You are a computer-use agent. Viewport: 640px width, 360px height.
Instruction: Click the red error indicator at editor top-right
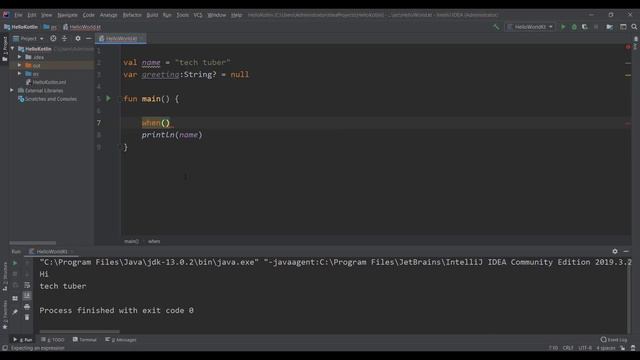pyautogui.click(x=628, y=47)
